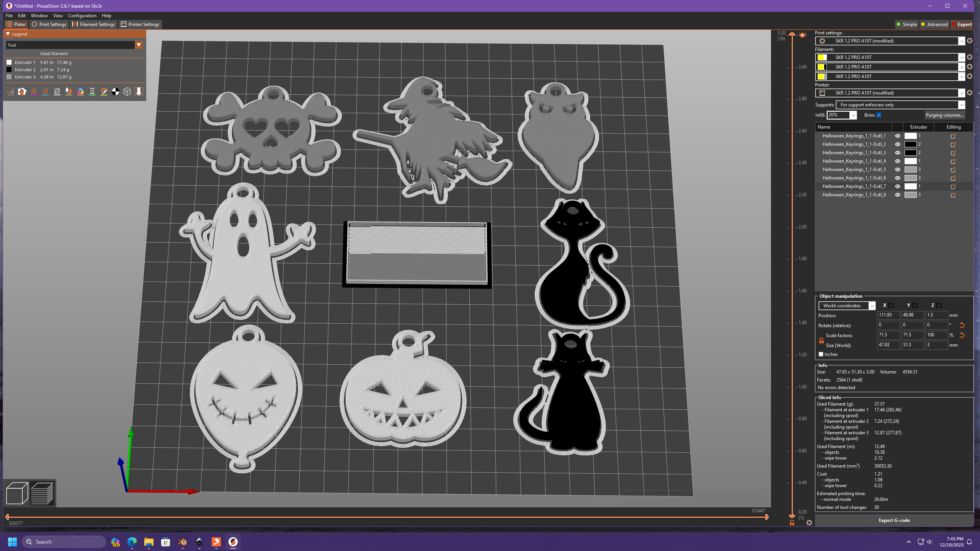980x551 pixels.
Task: Toggle shells display using the cube icon
Action: tap(127, 92)
